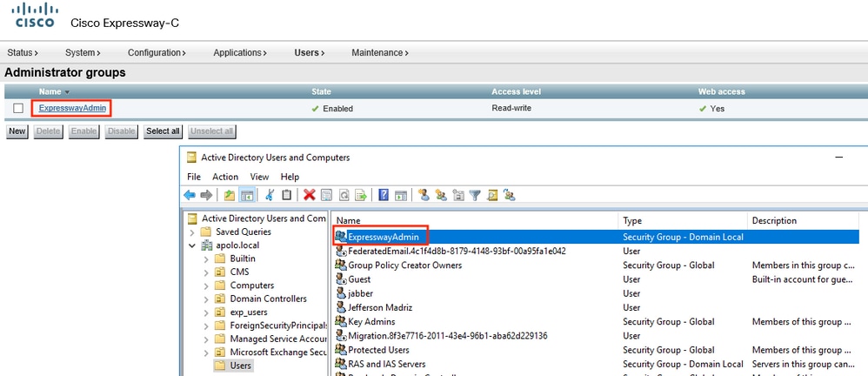
Task: Click the Guest user icon
Action: pyautogui.click(x=341, y=279)
